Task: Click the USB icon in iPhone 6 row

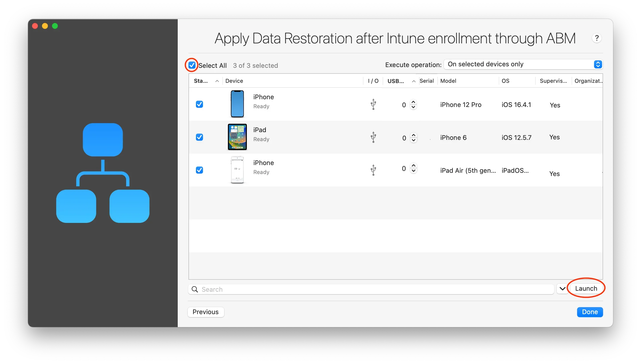Action: [x=373, y=137]
